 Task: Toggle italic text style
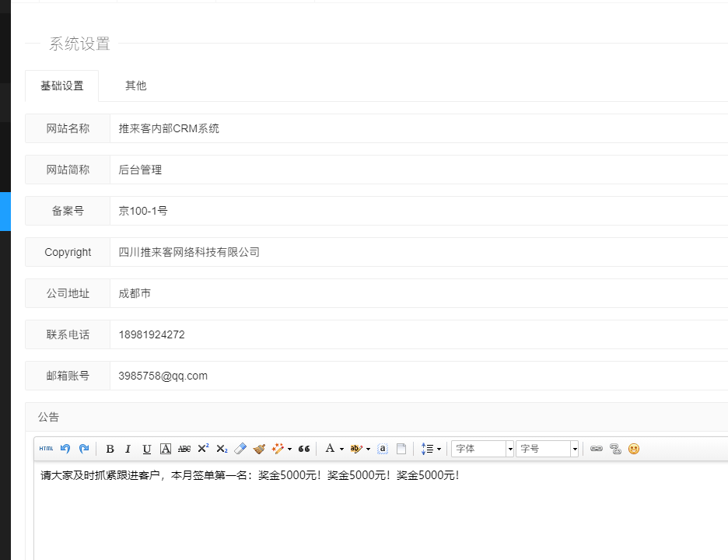point(128,449)
